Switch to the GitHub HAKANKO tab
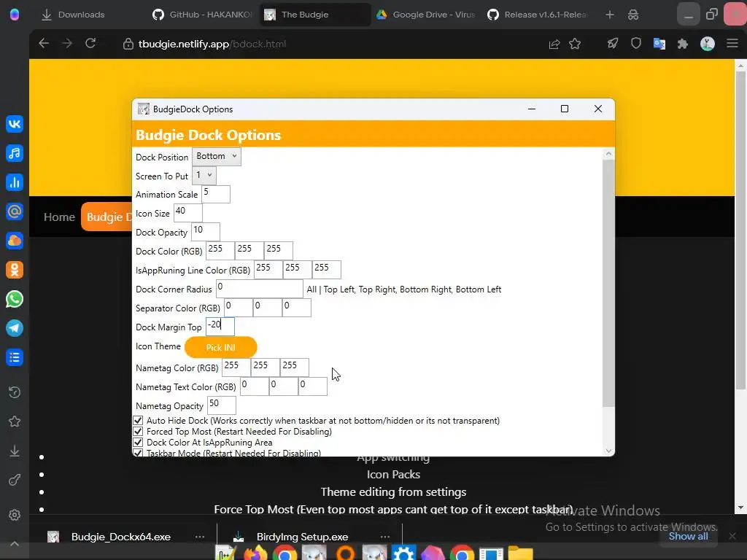Screen dimensions: 747x560 click(203, 15)
